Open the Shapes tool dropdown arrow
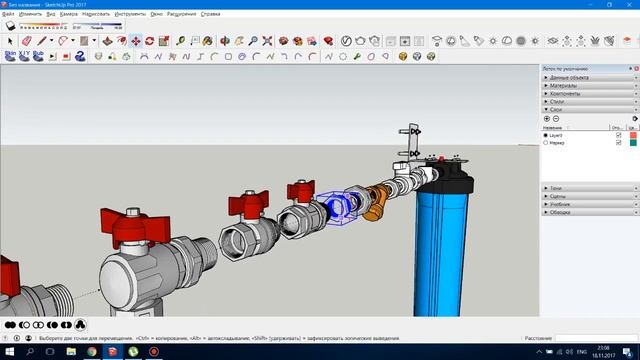Viewport: 640px width, 360px height. (x=94, y=41)
